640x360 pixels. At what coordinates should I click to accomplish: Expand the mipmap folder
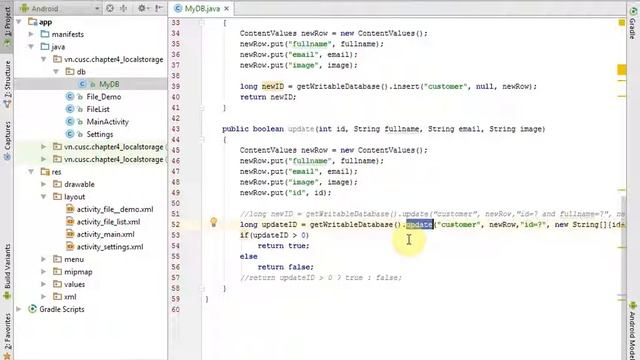[x=43, y=272]
